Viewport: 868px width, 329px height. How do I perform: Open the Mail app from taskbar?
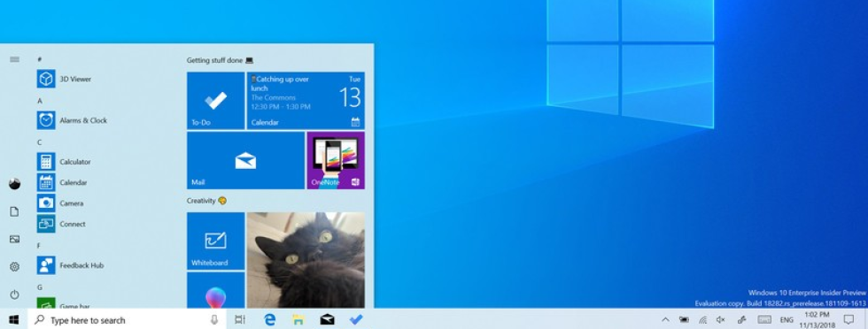pyautogui.click(x=327, y=319)
